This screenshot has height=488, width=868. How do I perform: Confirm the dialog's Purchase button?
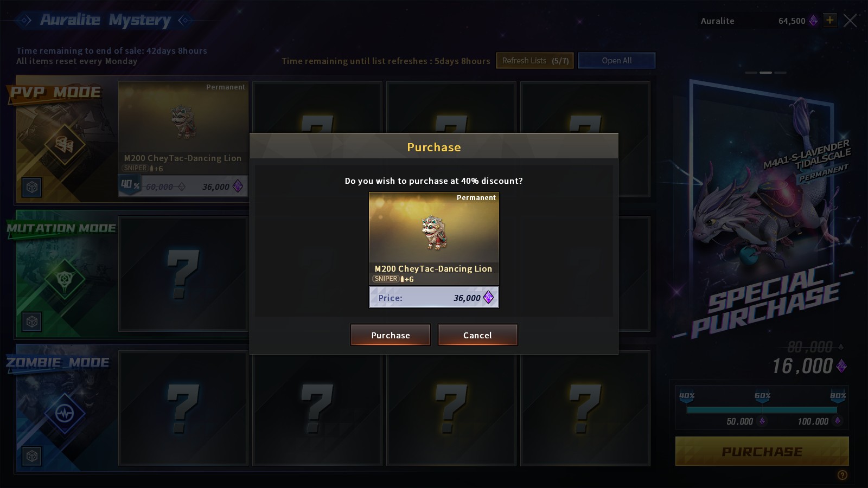pyautogui.click(x=391, y=335)
